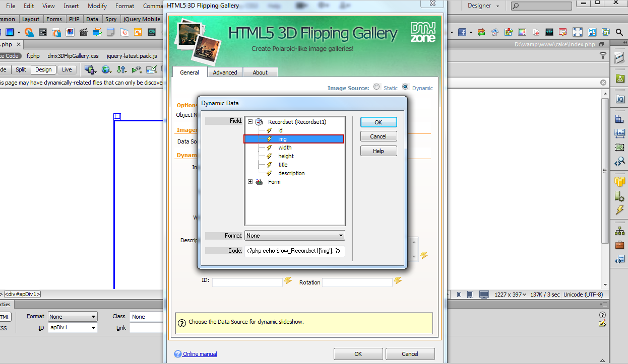
Task: Click the desktop size icon in status bar
Action: click(x=484, y=295)
